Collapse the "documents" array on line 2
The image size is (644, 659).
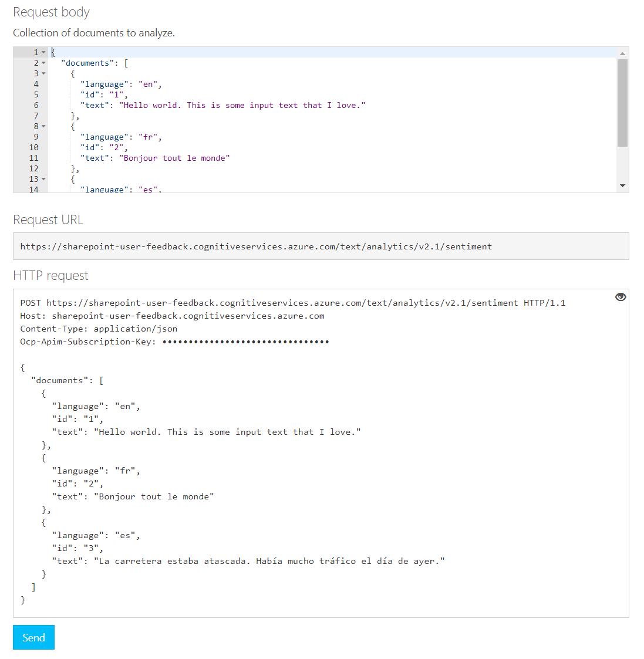(x=43, y=63)
